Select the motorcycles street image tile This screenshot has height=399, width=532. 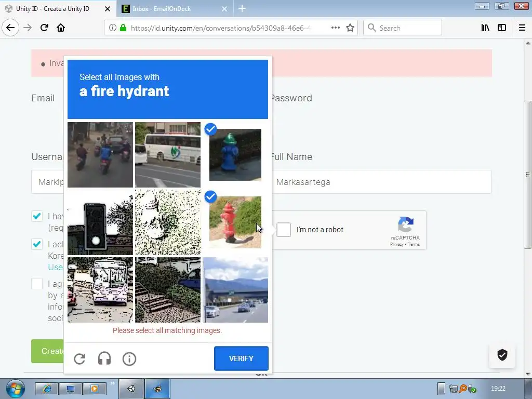[100, 155]
